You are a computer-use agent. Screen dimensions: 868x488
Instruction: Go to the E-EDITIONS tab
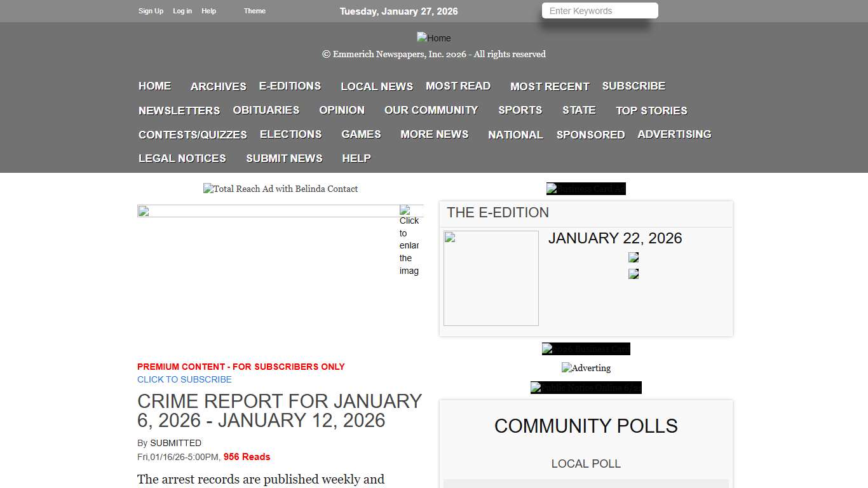290,86
